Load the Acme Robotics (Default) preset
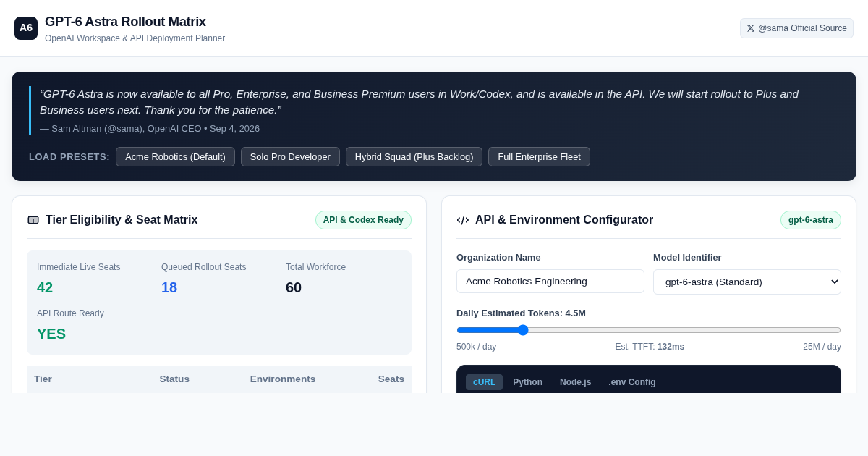This screenshot has height=456, width=868. [175, 157]
